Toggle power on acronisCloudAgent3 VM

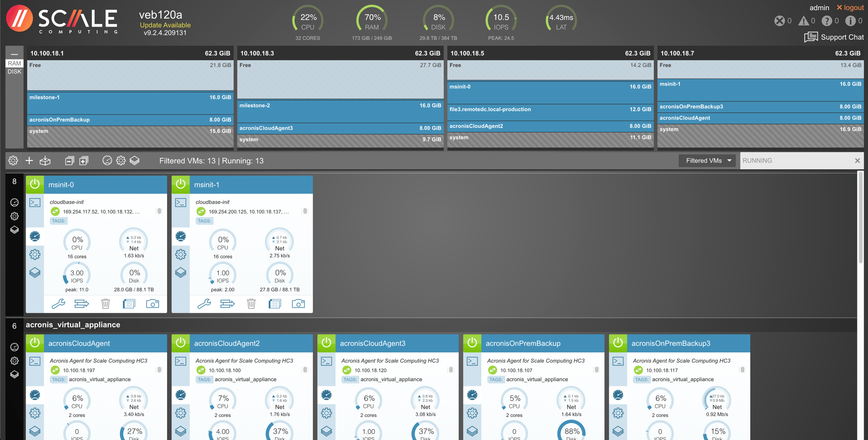pyautogui.click(x=326, y=343)
